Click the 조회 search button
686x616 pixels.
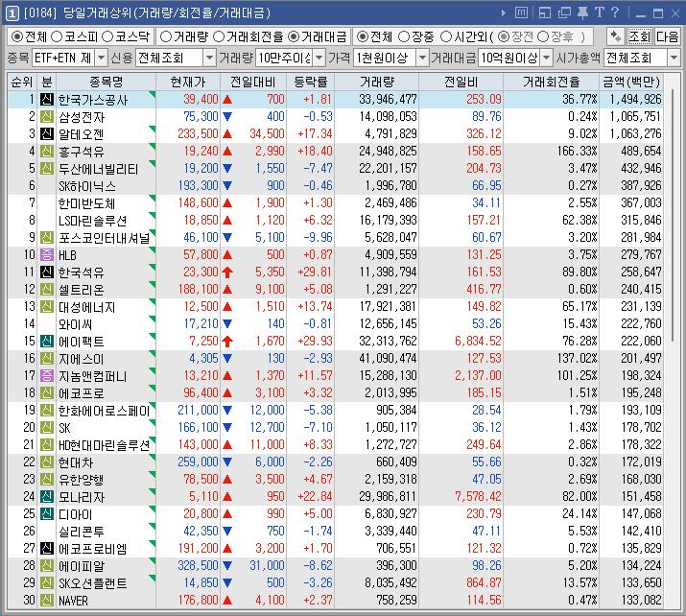[640, 36]
